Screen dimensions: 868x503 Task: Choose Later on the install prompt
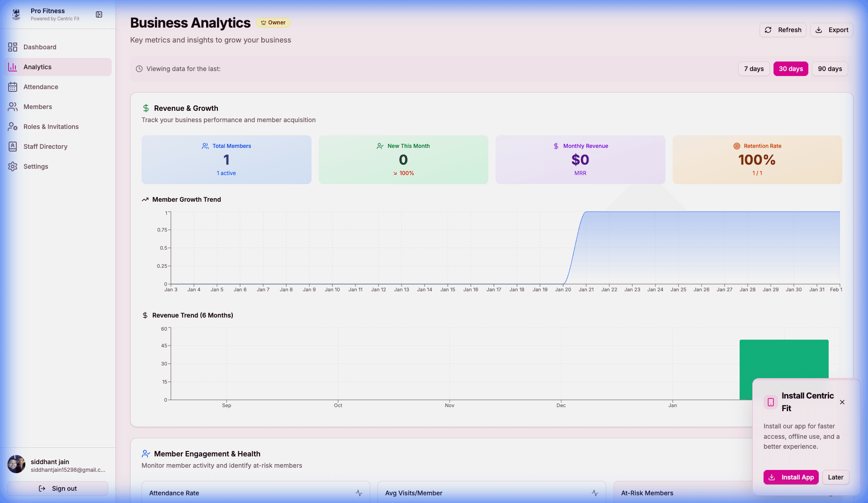click(x=835, y=477)
